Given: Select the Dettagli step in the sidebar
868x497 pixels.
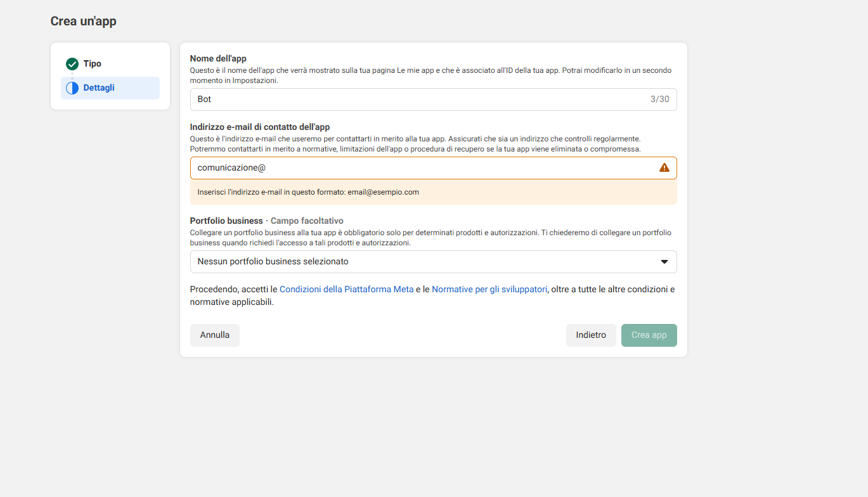Looking at the screenshot, I should [x=98, y=87].
